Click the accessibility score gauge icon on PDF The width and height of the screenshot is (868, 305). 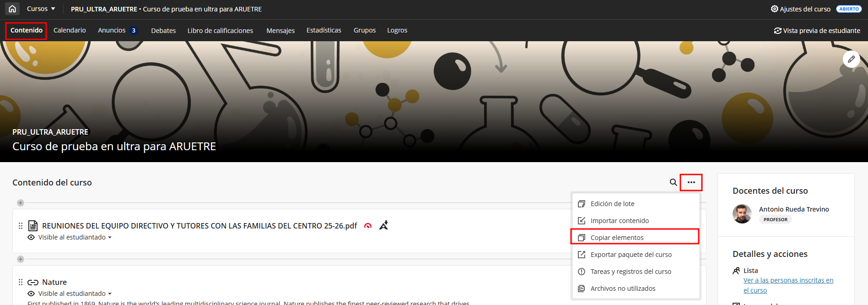click(x=368, y=226)
